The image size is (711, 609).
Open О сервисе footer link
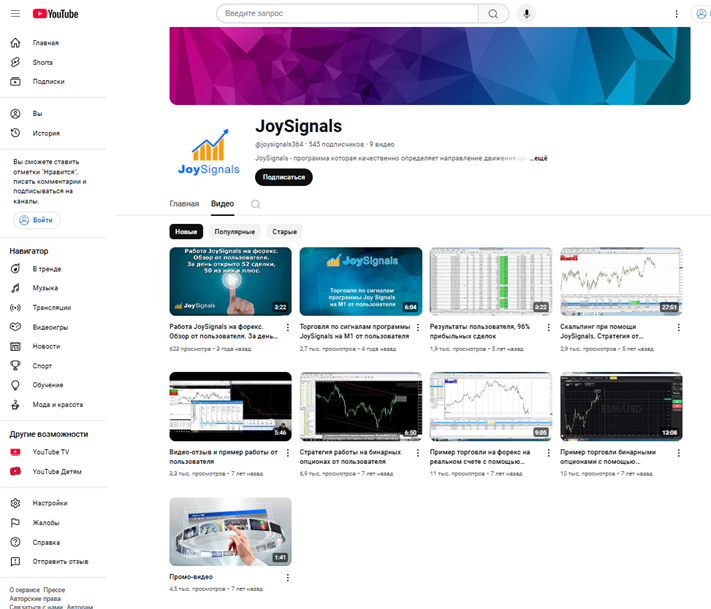click(x=25, y=590)
